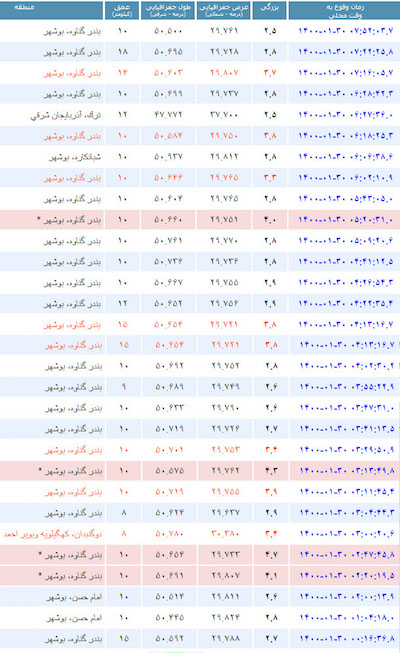Click the latitude value '۳۷.۷۰۰'

224,115
